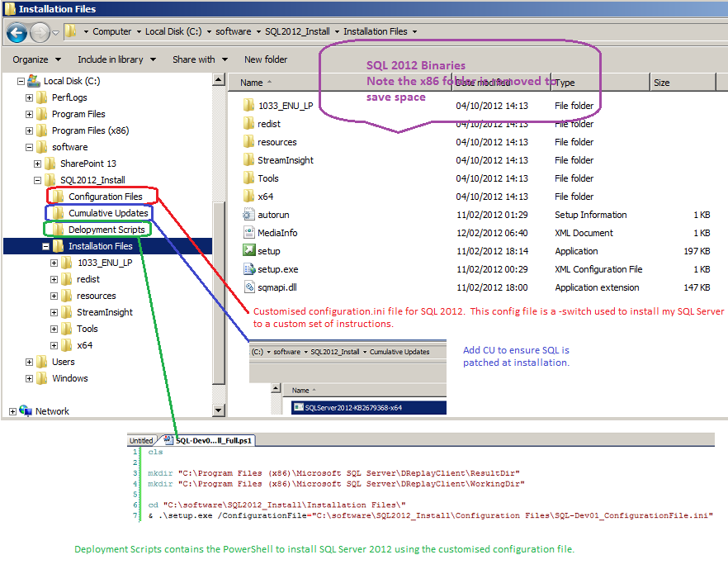
Task: Select the redist folder icon in the tree
Action: (67, 279)
